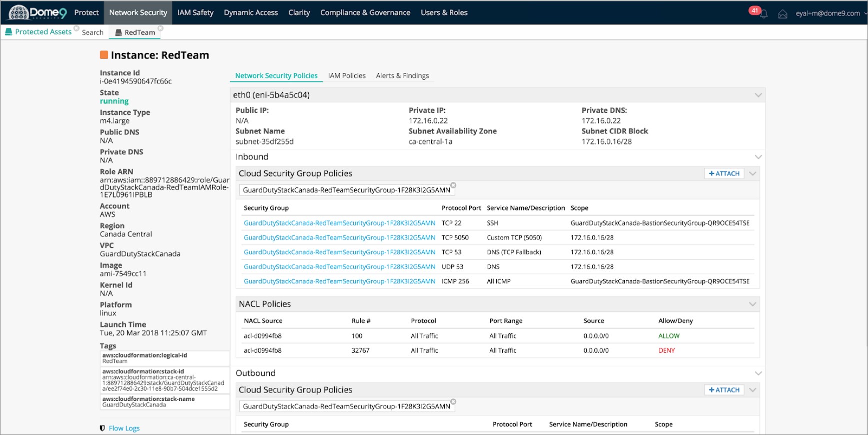This screenshot has width=868, height=435.
Task: Open security group link in ICMP 256 row
Action: coord(339,281)
